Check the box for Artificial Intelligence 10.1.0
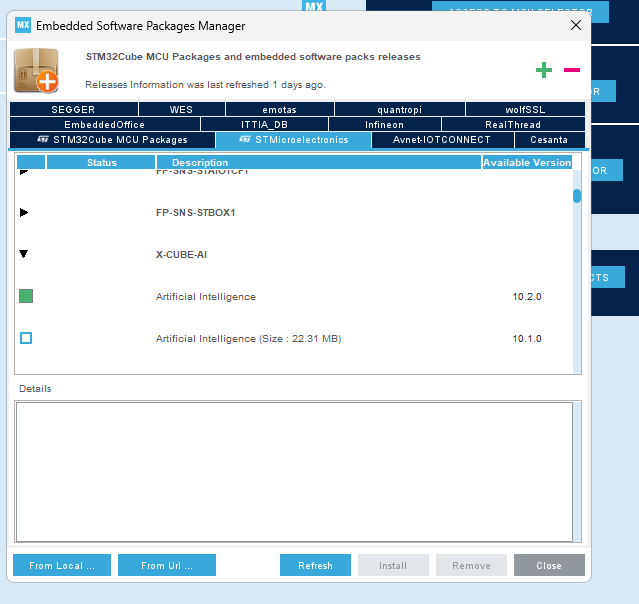 [x=26, y=338]
